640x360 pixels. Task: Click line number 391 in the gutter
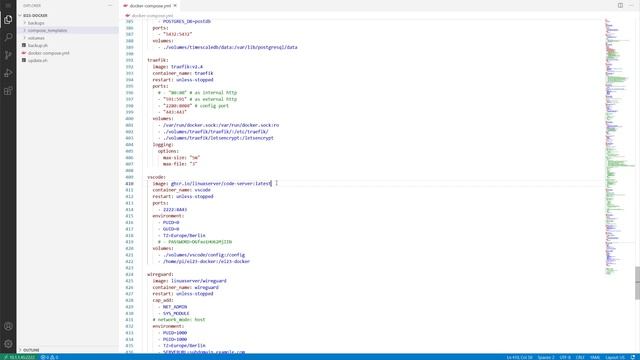(x=129, y=60)
